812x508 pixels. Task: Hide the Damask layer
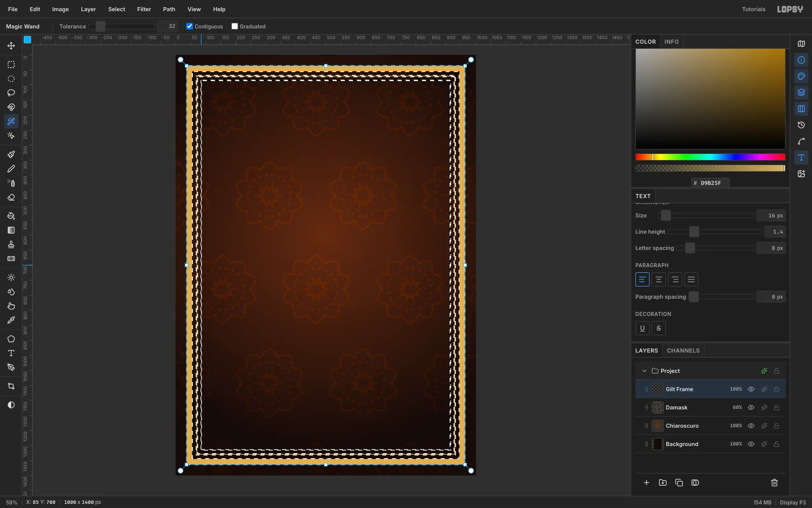click(x=751, y=407)
